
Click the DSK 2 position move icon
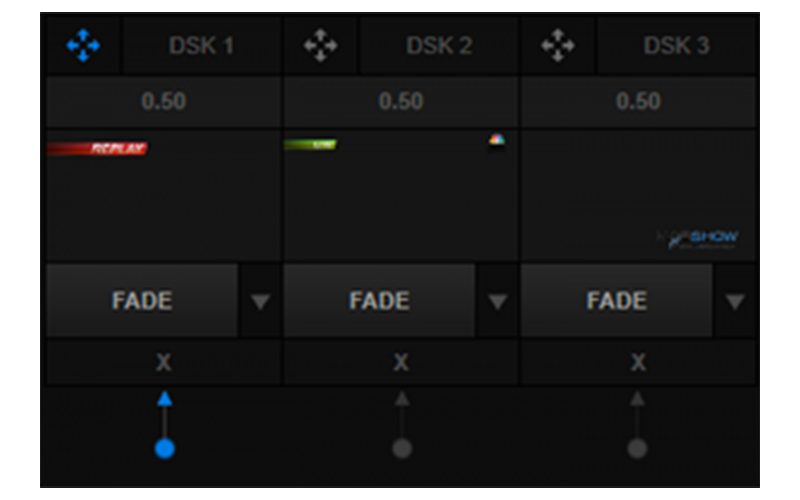320,46
